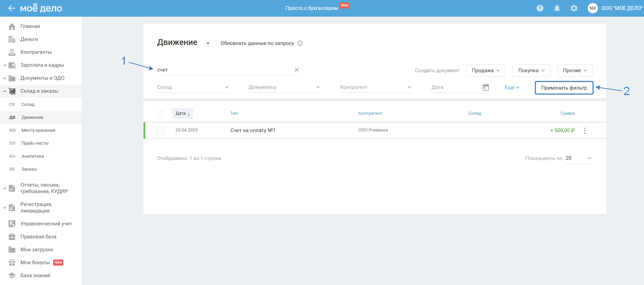Sort by the Тип column header
The width and height of the screenshot is (644, 285).
(x=234, y=113)
